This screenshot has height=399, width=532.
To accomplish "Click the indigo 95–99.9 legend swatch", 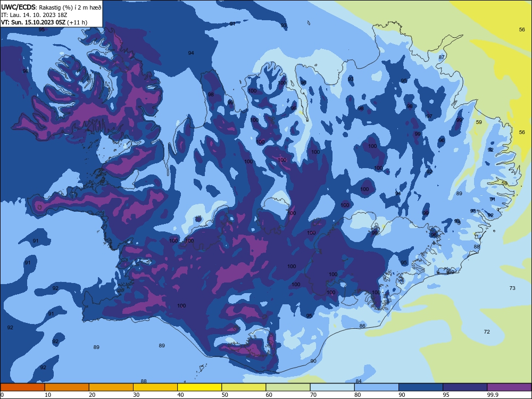I will pyautogui.click(x=465, y=387).
